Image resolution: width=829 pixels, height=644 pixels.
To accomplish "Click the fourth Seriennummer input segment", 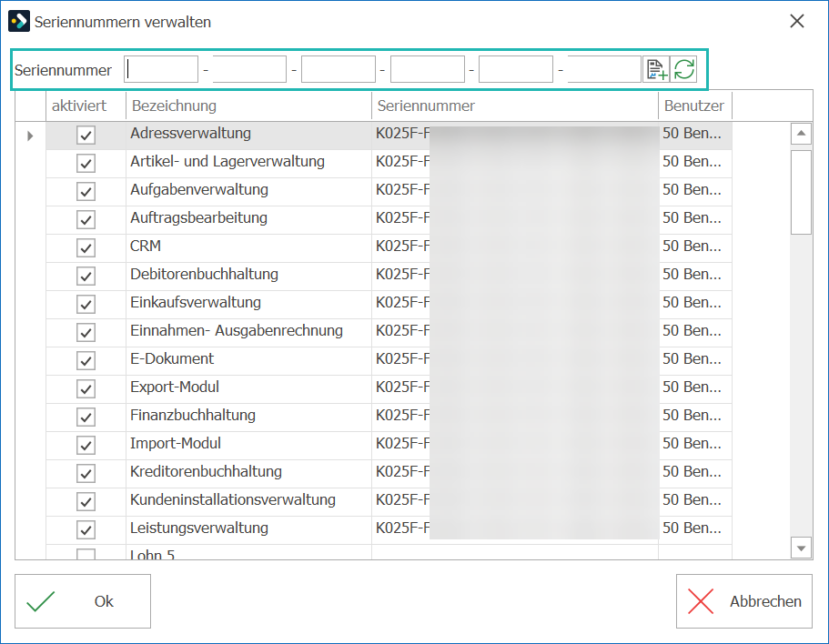I will point(427,69).
